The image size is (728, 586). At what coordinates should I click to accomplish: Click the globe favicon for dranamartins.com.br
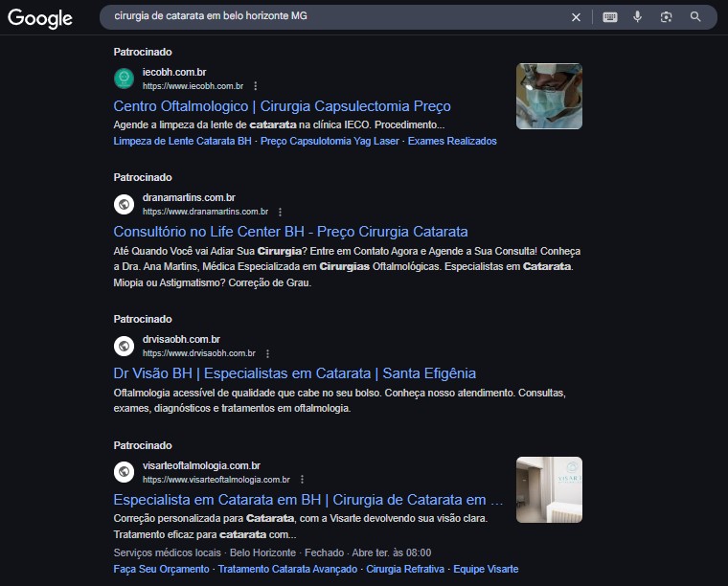click(124, 204)
